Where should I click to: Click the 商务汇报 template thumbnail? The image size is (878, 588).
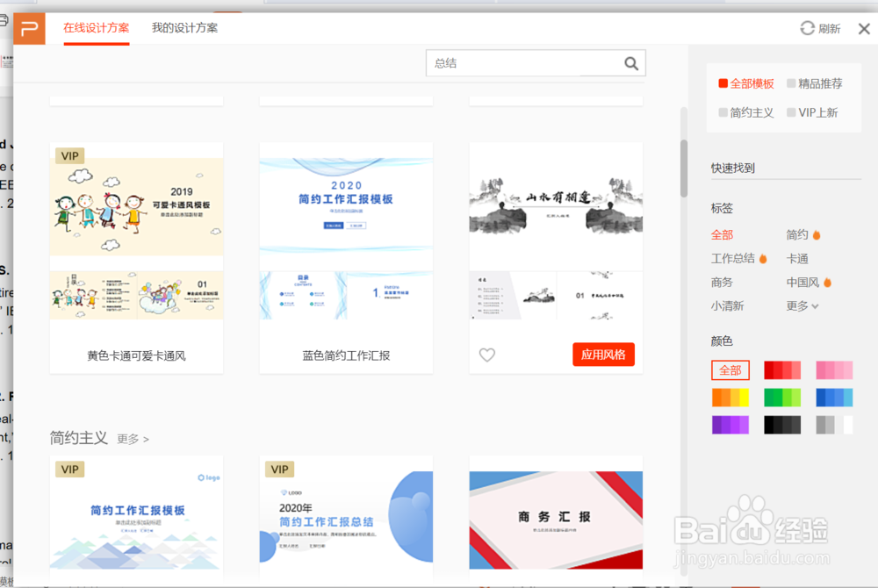coord(555,518)
